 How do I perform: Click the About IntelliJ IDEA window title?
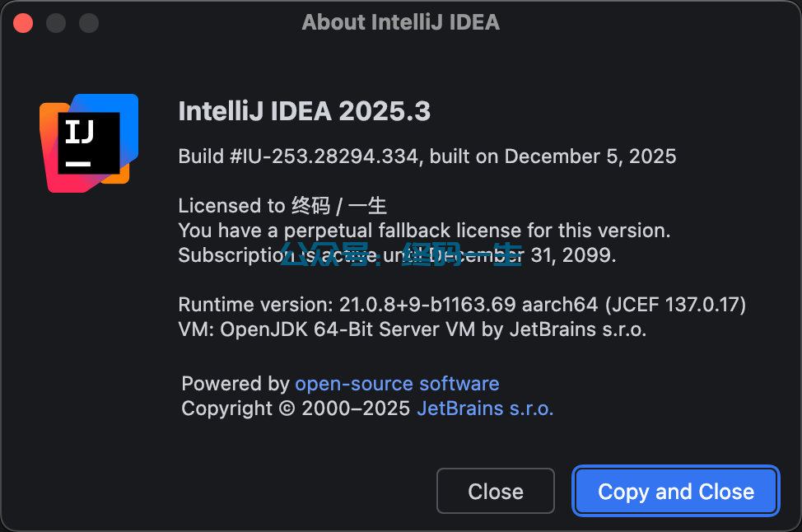point(400,22)
